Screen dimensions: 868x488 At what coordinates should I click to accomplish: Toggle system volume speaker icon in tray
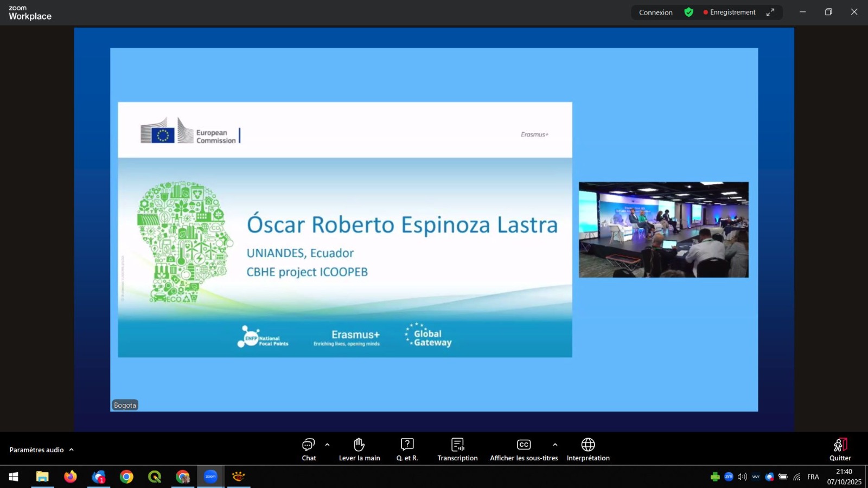(x=742, y=477)
